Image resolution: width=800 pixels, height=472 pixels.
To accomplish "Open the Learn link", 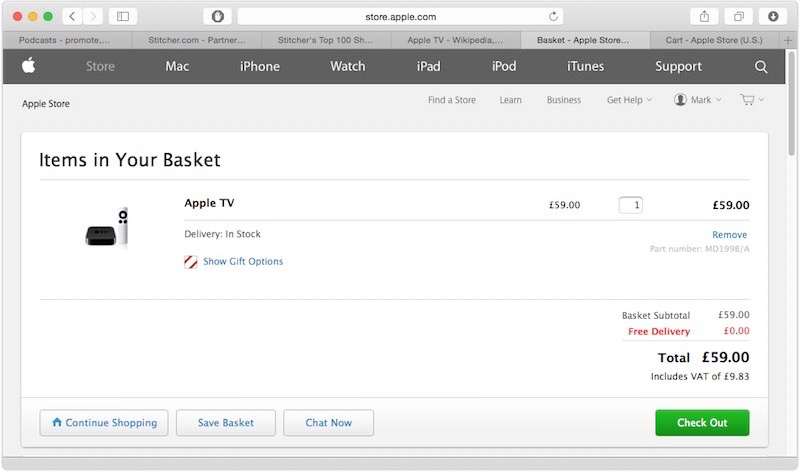I will click(x=510, y=100).
